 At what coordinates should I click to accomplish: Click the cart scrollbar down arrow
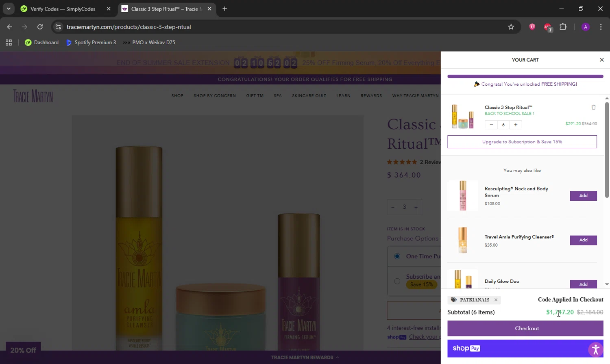click(x=607, y=284)
